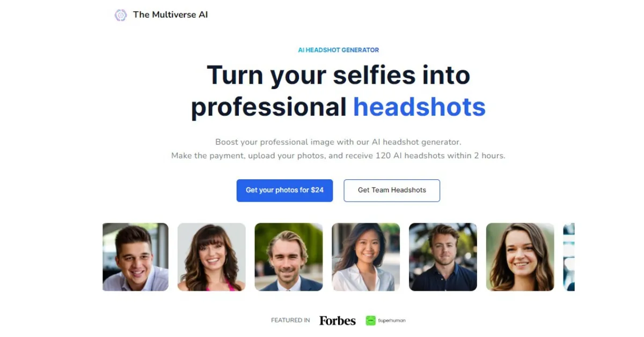Select headshot of bearded man in dark shirt
The width and height of the screenshot is (644, 337).
coord(443,257)
